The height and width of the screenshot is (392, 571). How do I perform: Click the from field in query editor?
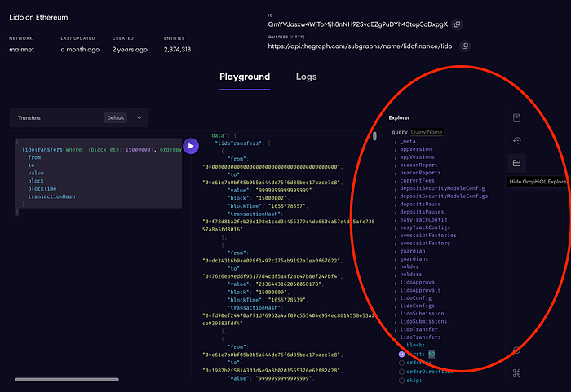tap(34, 157)
